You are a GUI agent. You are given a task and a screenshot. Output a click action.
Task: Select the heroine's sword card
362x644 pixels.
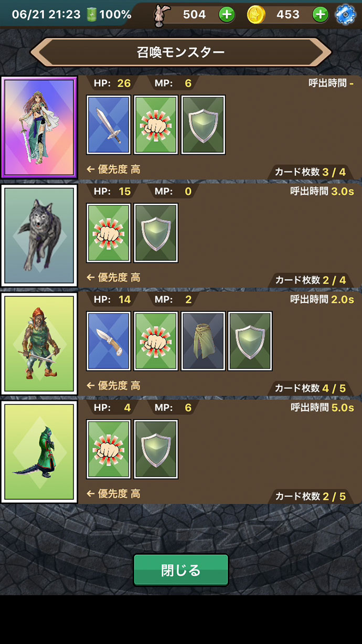pos(109,125)
